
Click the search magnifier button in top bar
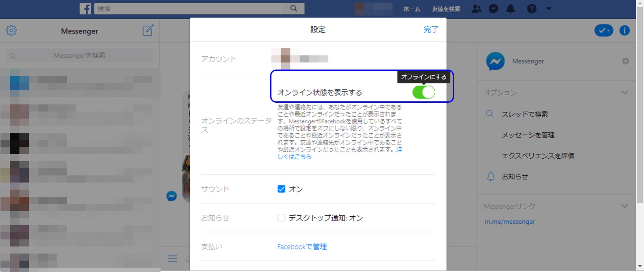tap(294, 9)
